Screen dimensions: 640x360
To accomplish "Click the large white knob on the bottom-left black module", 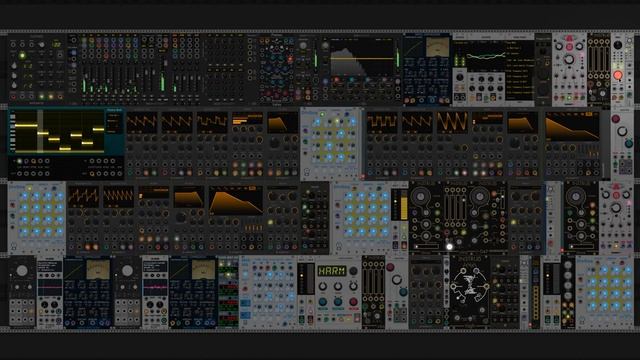I will [x=22, y=271].
